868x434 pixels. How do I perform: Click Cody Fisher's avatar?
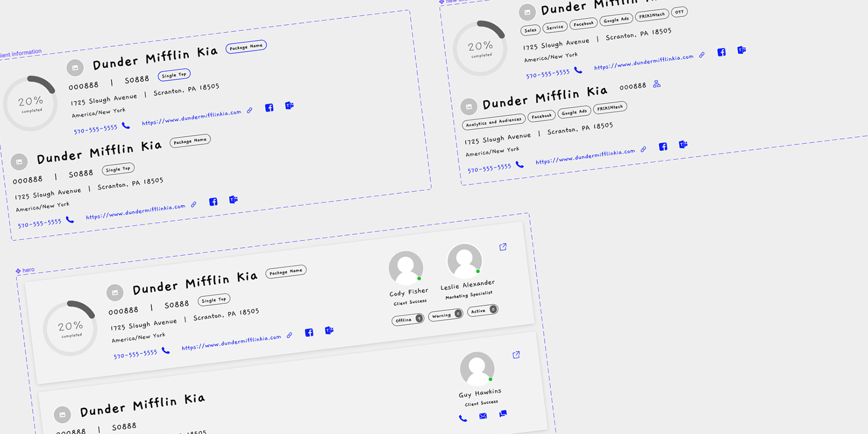click(406, 267)
